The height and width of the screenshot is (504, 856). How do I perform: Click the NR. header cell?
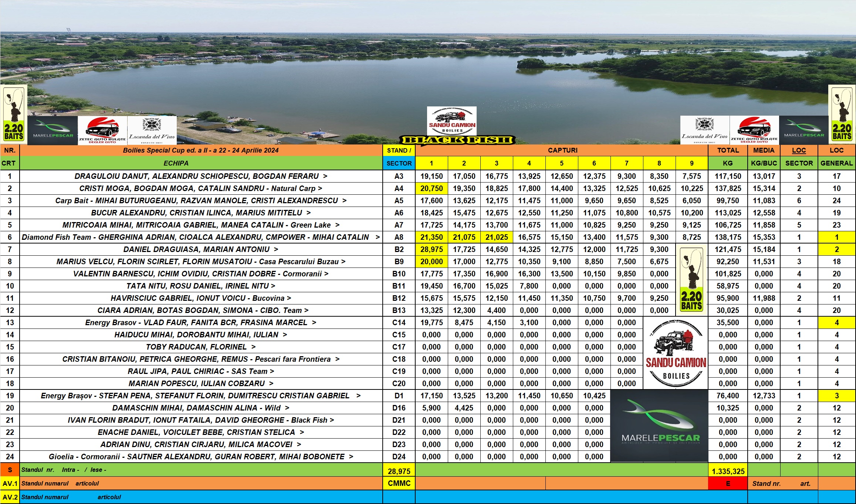[10, 150]
